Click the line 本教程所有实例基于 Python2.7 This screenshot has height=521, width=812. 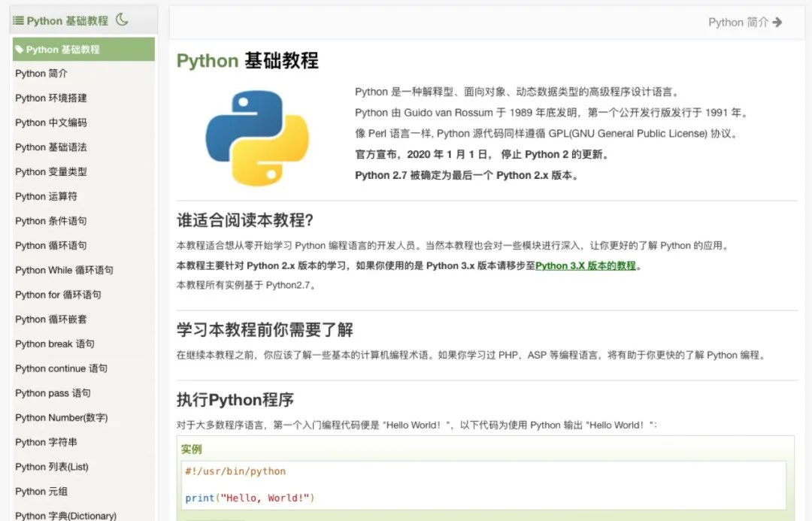(x=247, y=286)
